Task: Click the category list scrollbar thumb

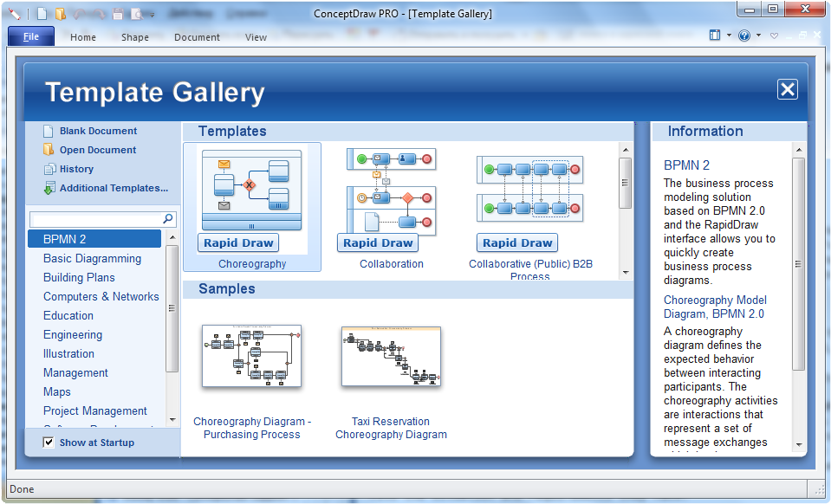Action: coord(172,308)
